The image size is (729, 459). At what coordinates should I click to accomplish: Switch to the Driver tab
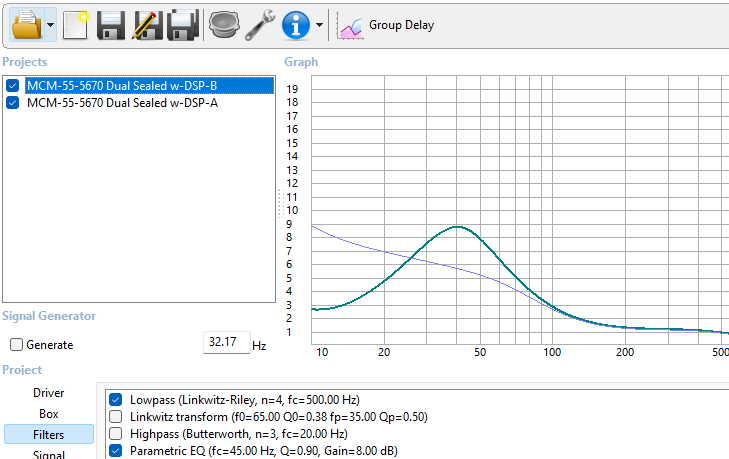point(49,393)
